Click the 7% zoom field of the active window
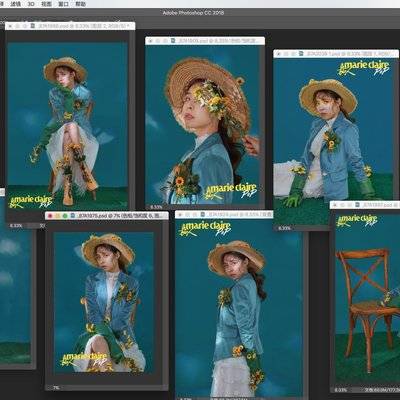Viewport: 400px width, 400px height. (x=56, y=388)
